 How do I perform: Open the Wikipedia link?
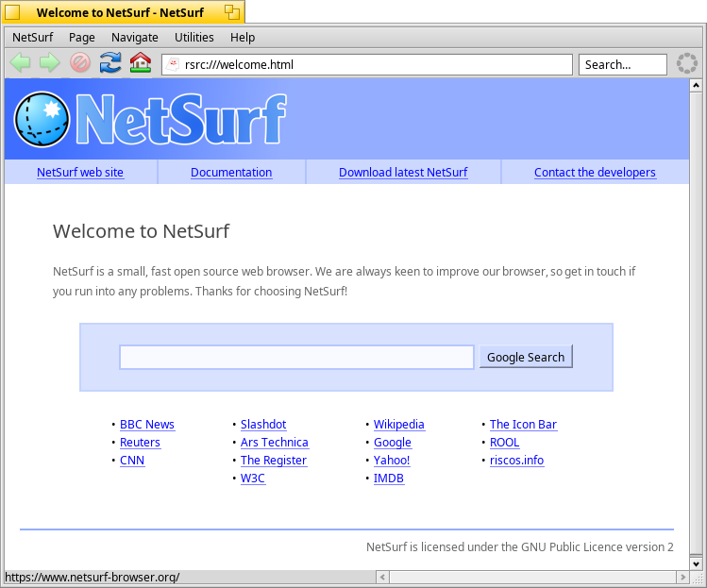pos(399,425)
